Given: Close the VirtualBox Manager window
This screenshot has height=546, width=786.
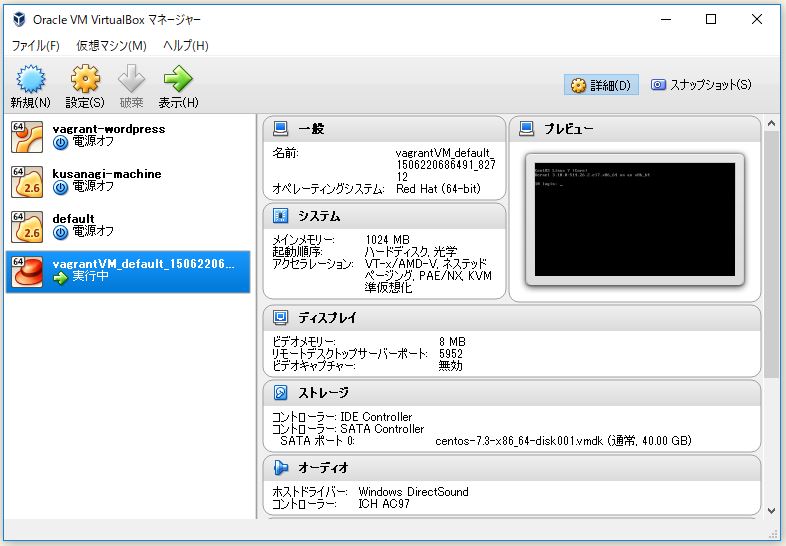Looking at the screenshot, I should tap(757, 19).
